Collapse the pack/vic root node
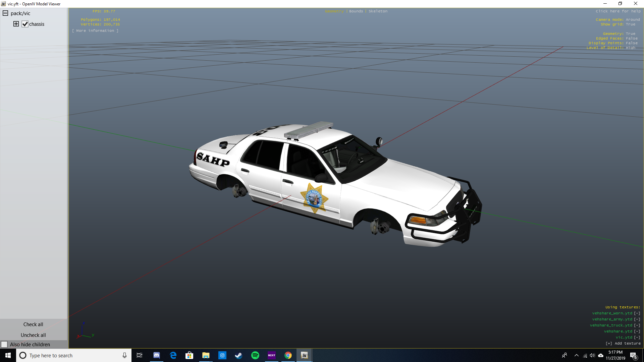644x362 pixels. (5, 13)
